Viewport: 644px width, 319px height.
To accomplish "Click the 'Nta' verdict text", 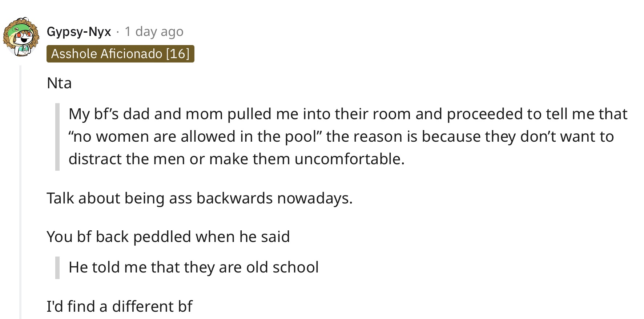I will coord(59,83).
